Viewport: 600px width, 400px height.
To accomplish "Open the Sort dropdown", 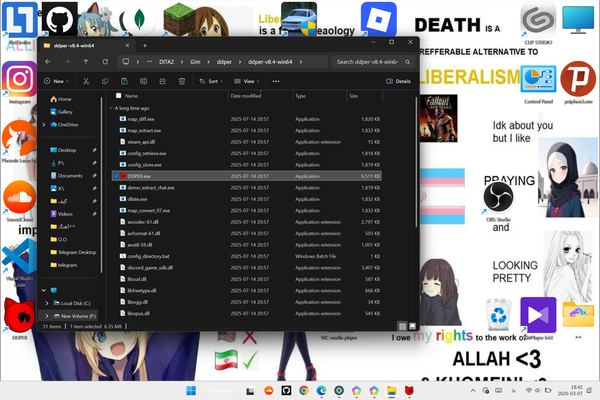I will pos(211,81).
